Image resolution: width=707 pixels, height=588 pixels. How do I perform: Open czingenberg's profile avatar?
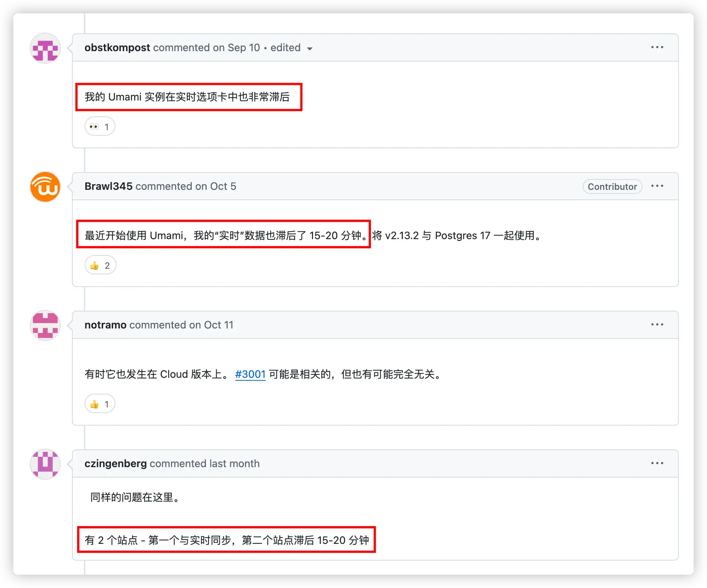point(45,464)
